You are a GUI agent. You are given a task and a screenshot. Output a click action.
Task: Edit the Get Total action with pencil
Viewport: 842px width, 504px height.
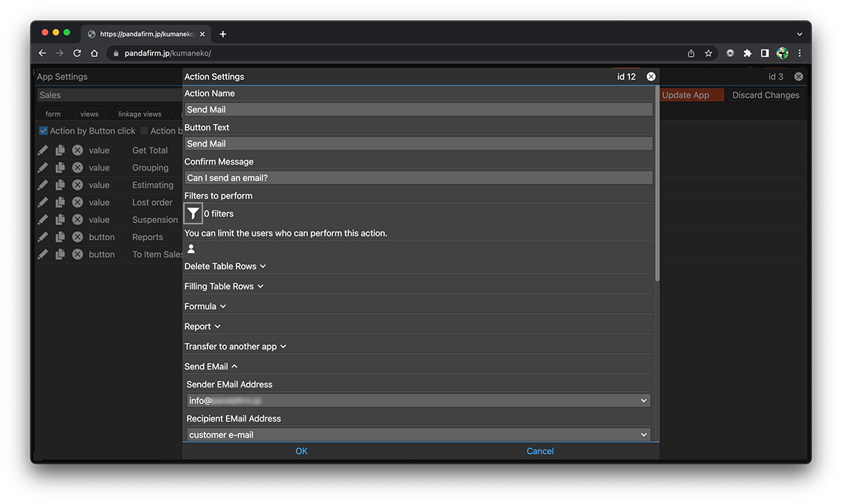pos(43,151)
